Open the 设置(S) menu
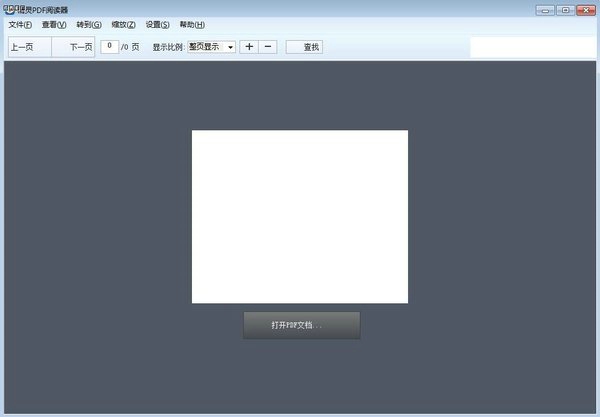 [157, 24]
